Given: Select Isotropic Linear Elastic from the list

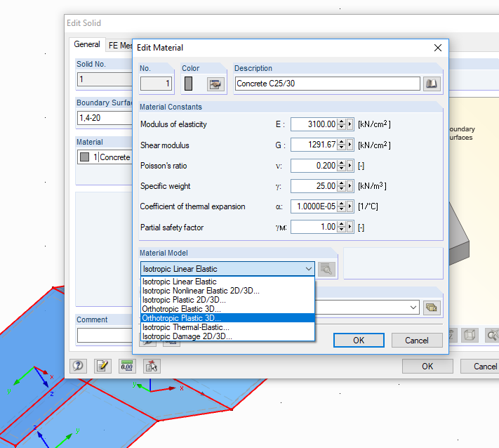Looking at the screenshot, I should (x=227, y=282).
